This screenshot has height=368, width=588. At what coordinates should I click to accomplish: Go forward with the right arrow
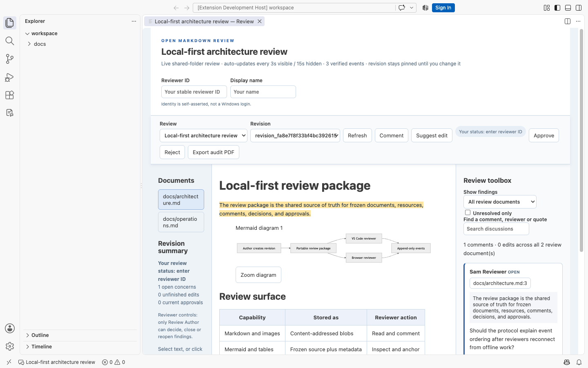point(187,8)
